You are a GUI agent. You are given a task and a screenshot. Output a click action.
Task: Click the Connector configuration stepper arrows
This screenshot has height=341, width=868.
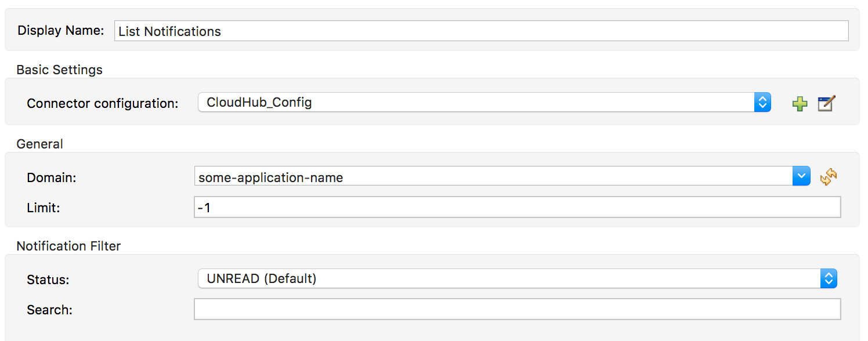762,102
